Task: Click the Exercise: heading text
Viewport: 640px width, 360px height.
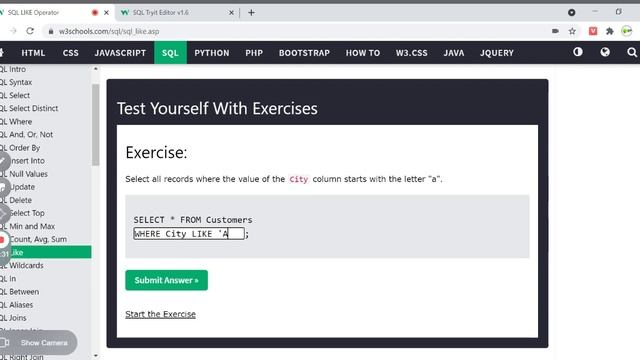Action: tap(156, 153)
